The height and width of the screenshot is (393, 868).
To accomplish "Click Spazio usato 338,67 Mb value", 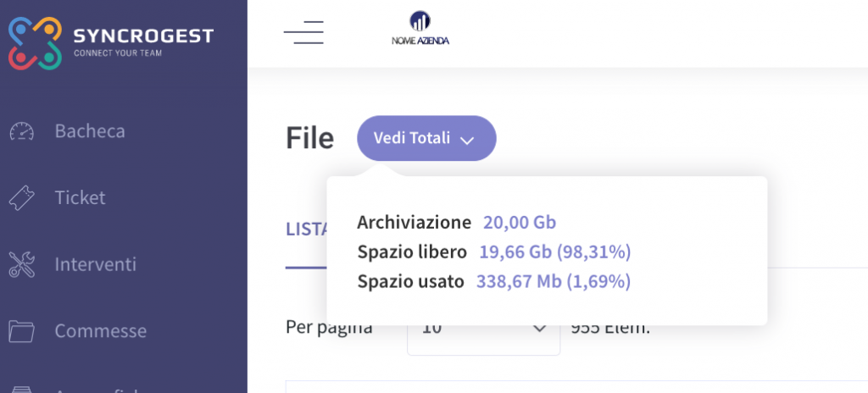I will click(553, 282).
